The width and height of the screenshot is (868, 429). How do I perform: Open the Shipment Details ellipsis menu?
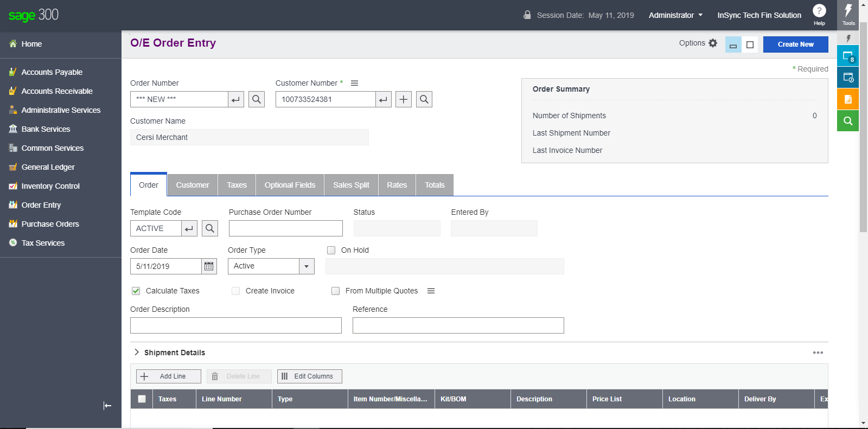pyautogui.click(x=818, y=353)
